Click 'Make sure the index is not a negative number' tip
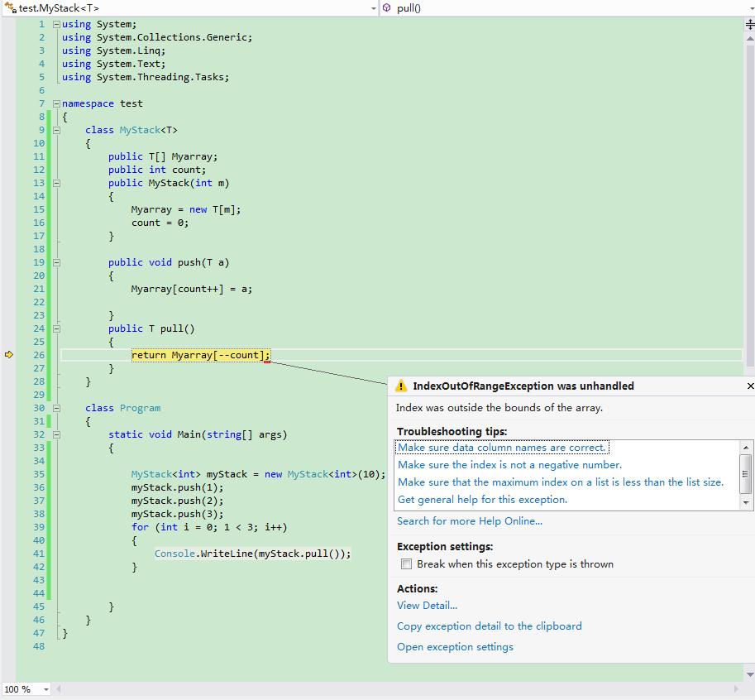This screenshot has height=700, width=755. click(509, 465)
